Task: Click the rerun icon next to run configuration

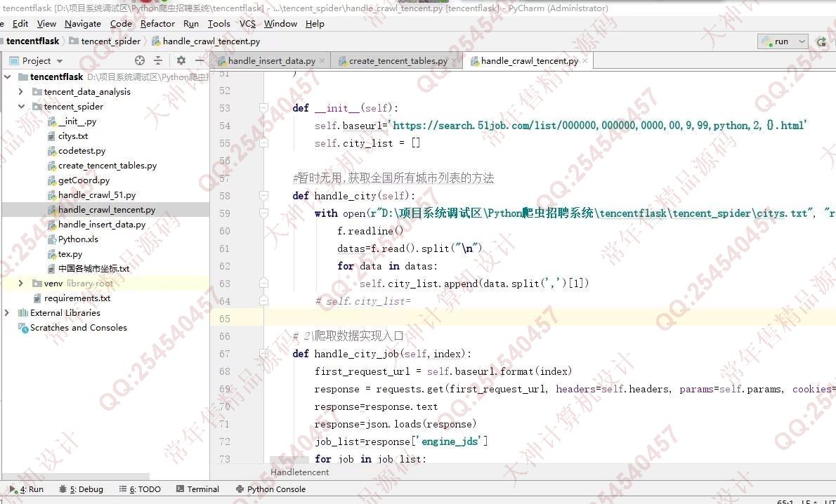Action: coord(822,41)
